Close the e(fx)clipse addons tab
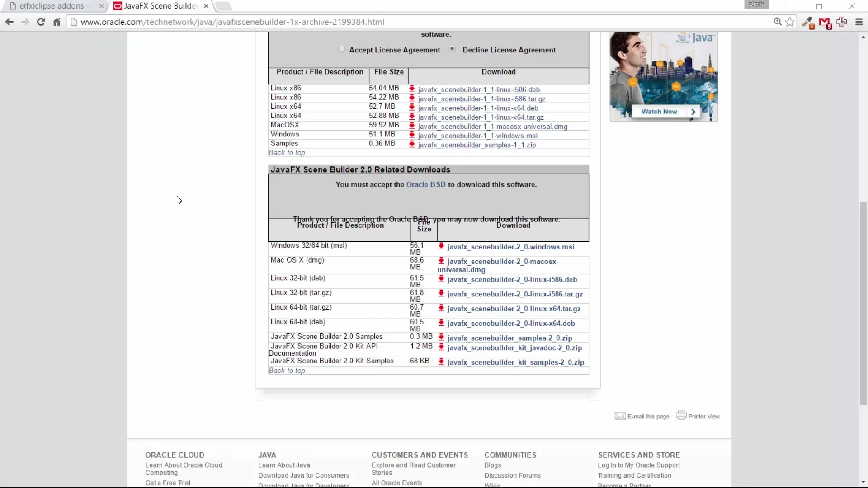 click(101, 6)
